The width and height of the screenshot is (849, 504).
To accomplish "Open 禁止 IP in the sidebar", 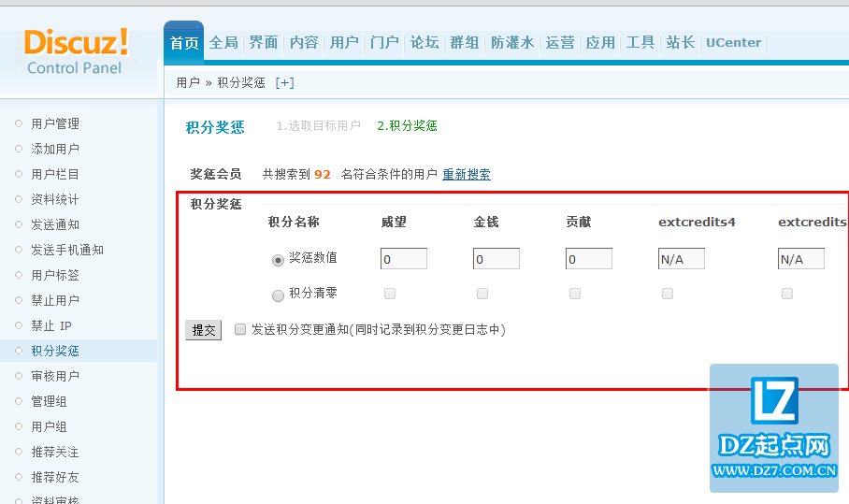I will [51, 325].
